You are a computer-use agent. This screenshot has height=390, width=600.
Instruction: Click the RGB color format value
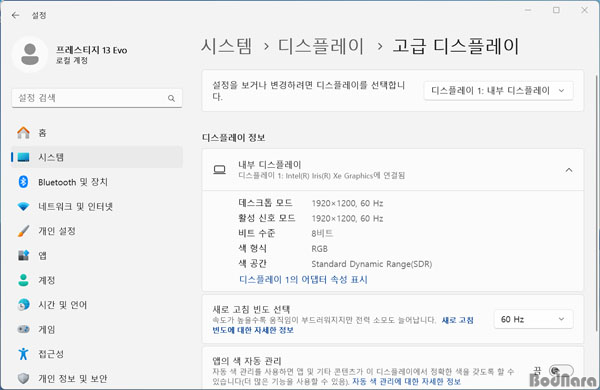[x=320, y=249]
